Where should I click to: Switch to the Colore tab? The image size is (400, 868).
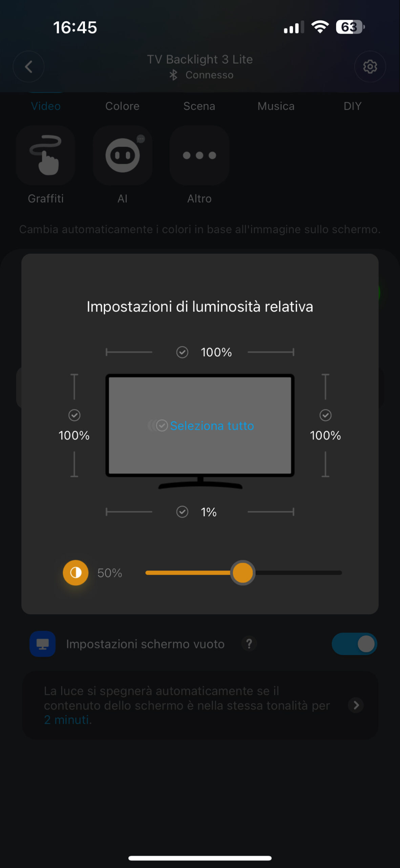[122, 106]
